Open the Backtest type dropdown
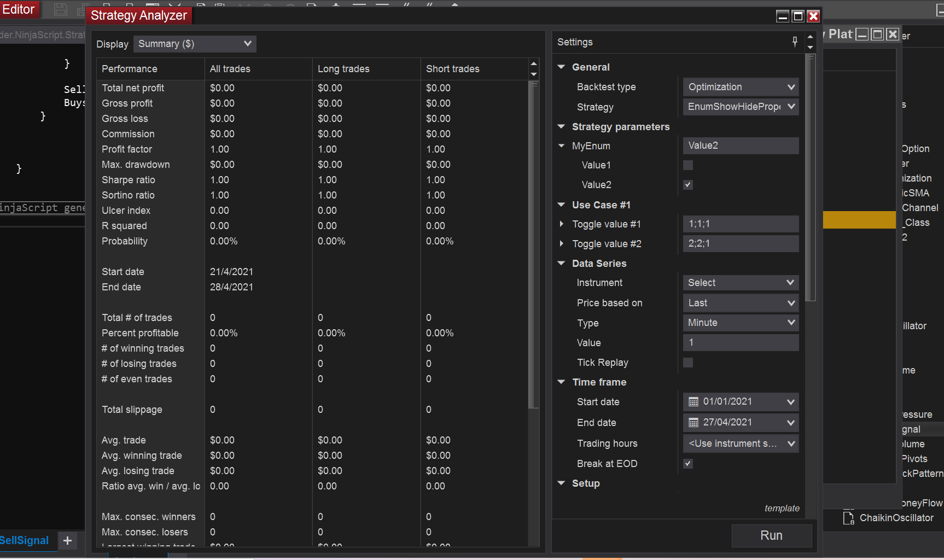944x560 pixels. pos(741,87)
